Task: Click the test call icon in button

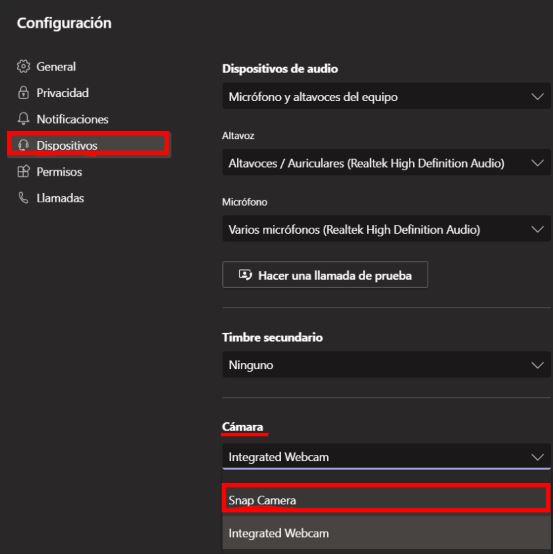Action: [x=245, y=275]
